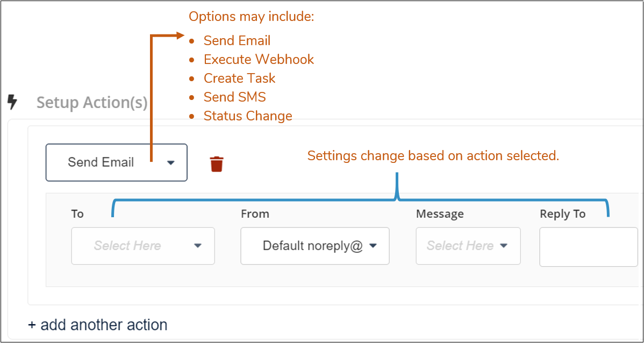The height and width of the screenshot is (343, 644).
Task: Click the Setup Action(s) heading
Action: point(91,102)
